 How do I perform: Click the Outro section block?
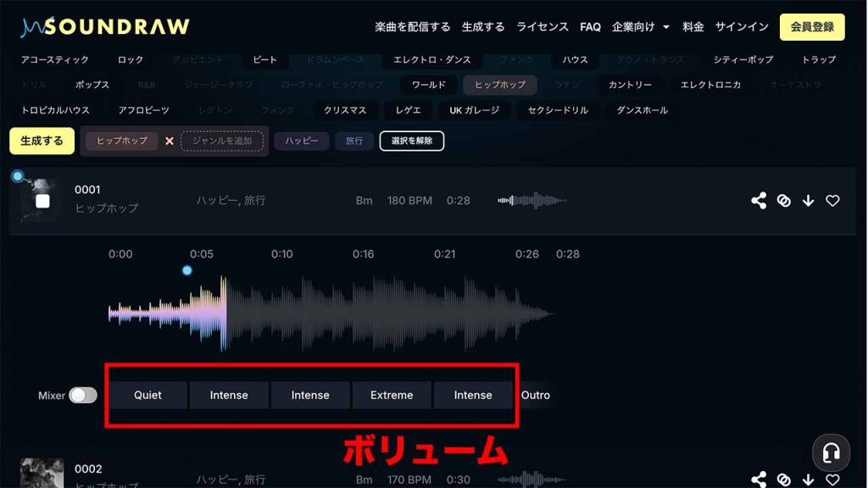[536, 395]
